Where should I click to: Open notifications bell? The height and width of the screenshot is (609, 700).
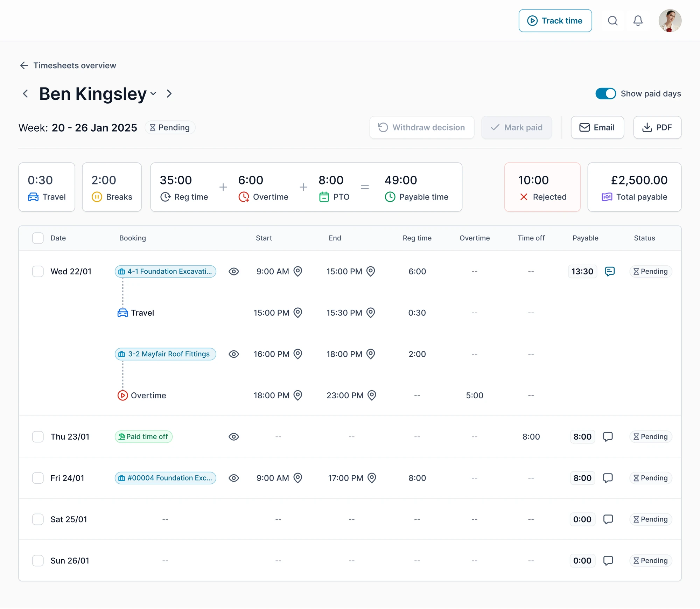(638, 21)
